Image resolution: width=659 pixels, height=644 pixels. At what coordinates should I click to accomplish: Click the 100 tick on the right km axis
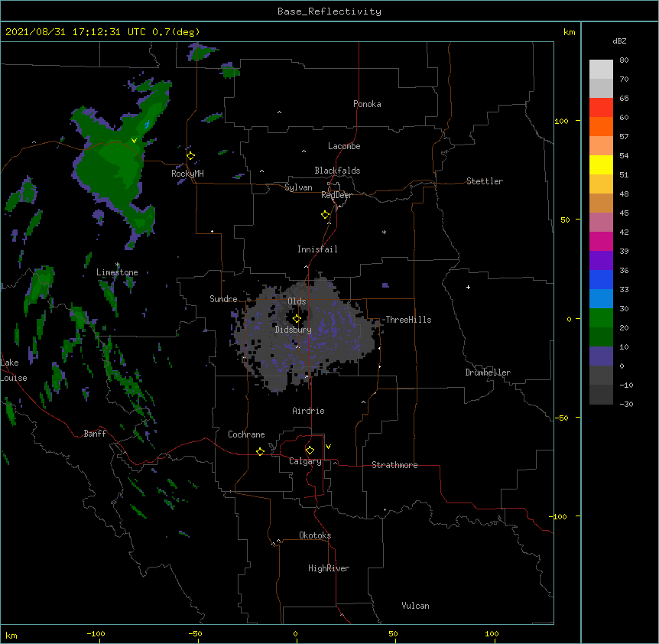point(561,121)
